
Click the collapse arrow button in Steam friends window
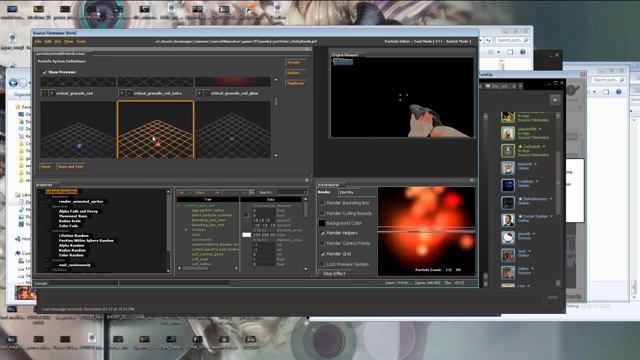(555, 100)
